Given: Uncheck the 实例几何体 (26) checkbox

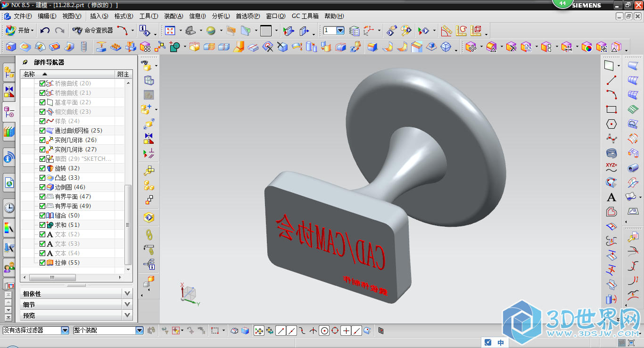Looking at the screenshot, I should coord(42,140).
